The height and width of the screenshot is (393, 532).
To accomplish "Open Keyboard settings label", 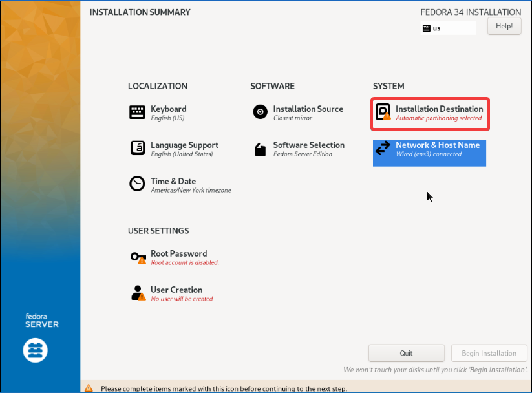I will [168, 109].
